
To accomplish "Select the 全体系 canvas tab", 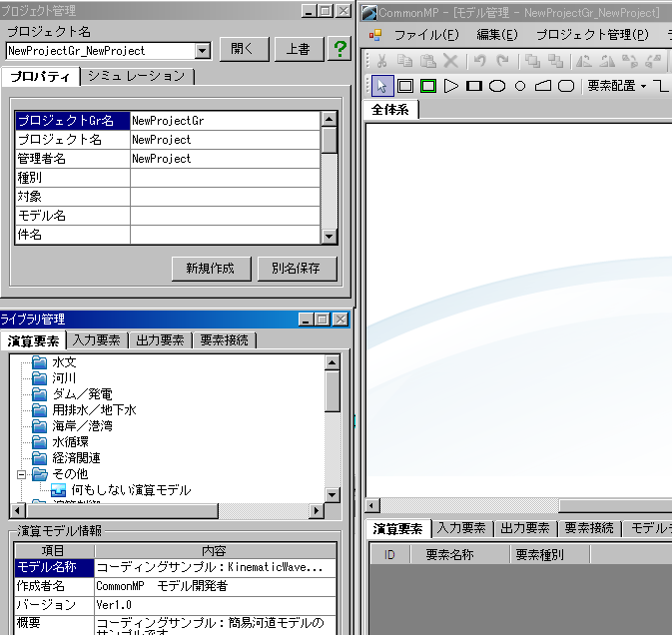I will (x=390, y=110).
